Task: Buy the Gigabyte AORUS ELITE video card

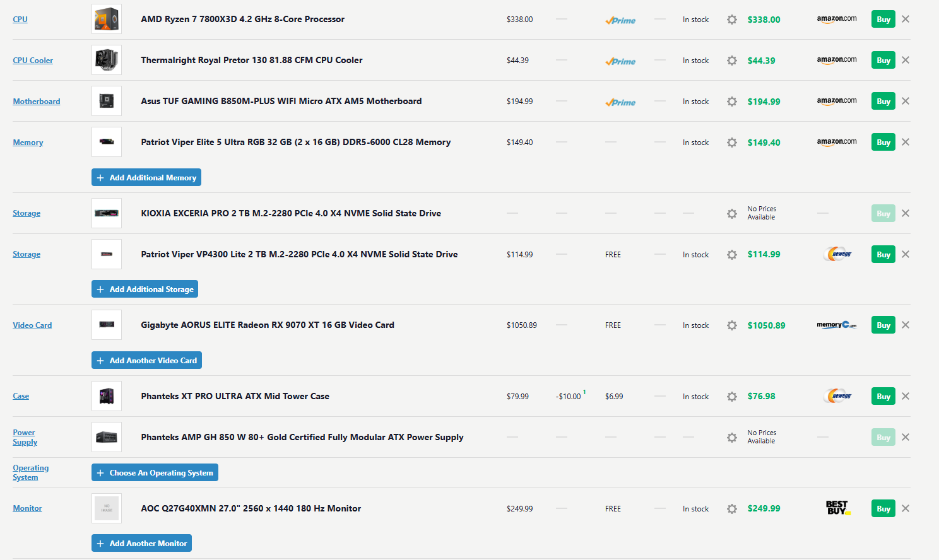Action: (x=883, y=325)
